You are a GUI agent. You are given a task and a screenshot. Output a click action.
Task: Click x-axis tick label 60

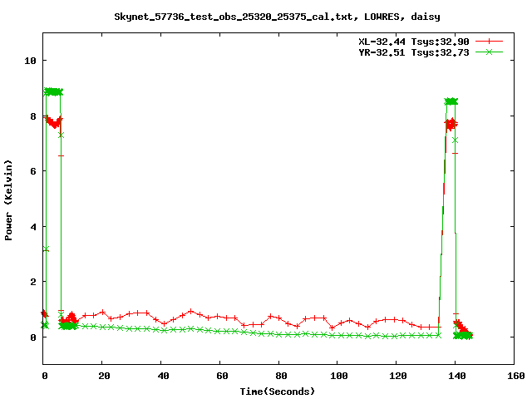[222, 376]
